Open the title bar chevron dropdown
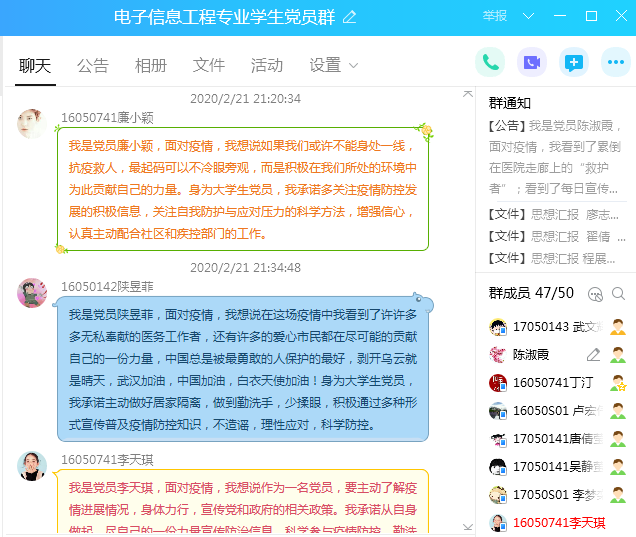Screen dimensions: 636x537 tap(529, 16)
